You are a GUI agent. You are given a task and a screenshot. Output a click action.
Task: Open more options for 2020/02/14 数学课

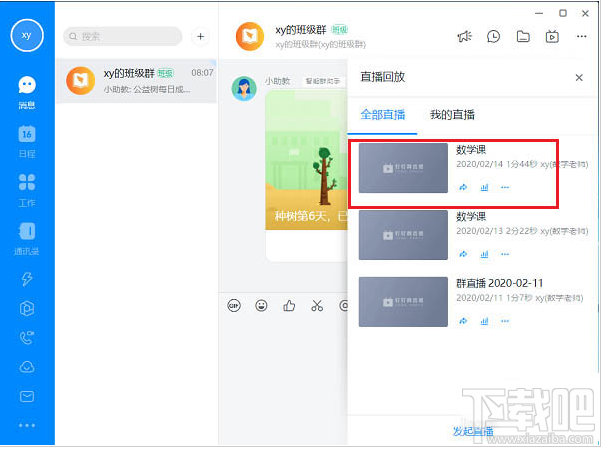pos(505,187)
